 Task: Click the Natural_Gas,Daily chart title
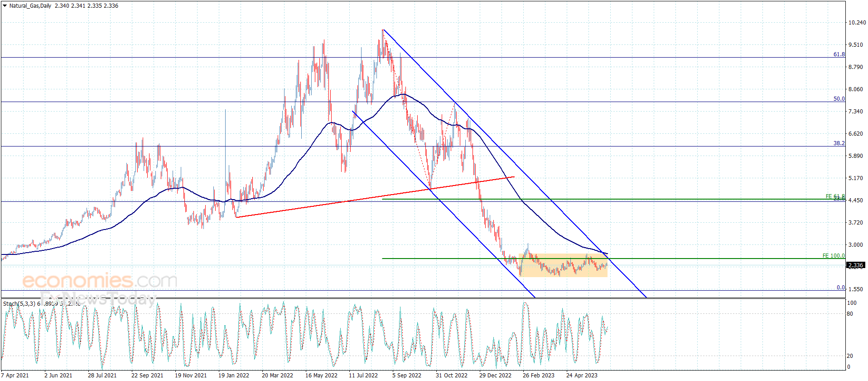coord(30,6)
